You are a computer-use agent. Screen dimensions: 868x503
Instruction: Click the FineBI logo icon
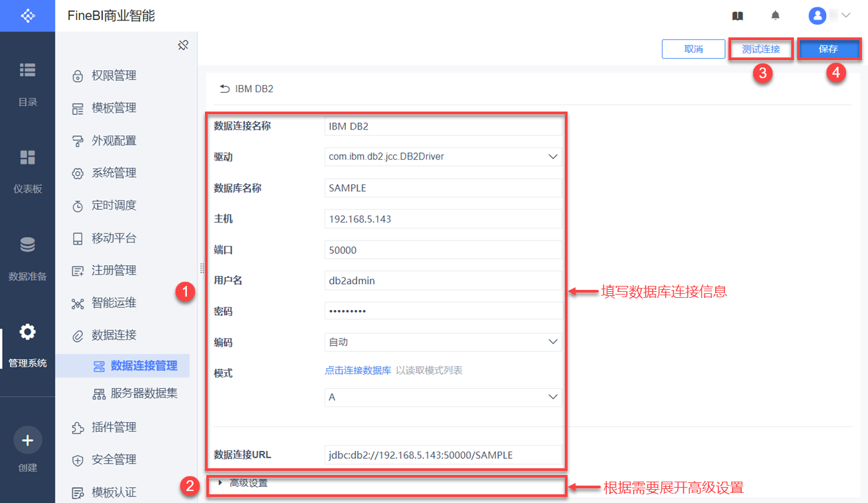click(x=27, y=15)
